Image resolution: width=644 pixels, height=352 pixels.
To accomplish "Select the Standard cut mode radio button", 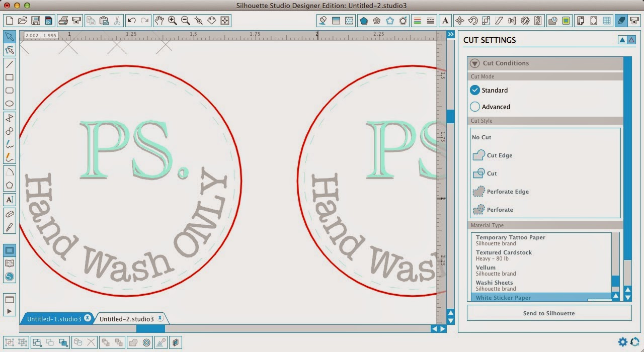I will (x=474, y=90).
